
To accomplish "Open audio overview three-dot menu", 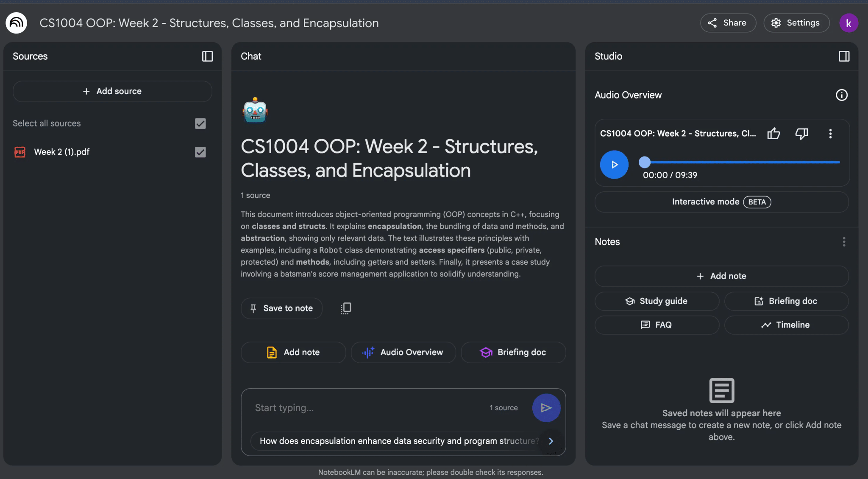I will point(830,134).
